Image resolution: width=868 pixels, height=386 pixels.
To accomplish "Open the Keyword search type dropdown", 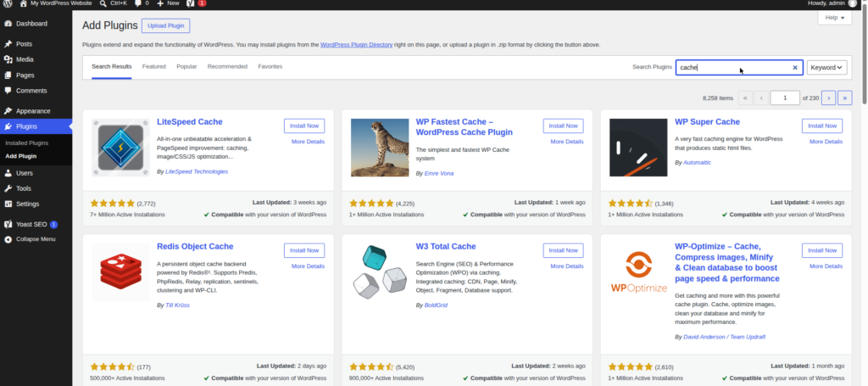I will coord(826,68).
